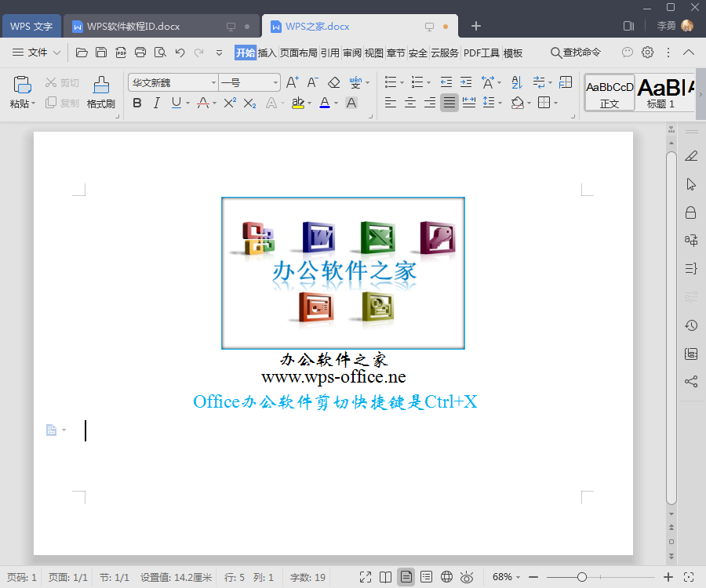Click the WPS 文字 home button

pos(31,26)
